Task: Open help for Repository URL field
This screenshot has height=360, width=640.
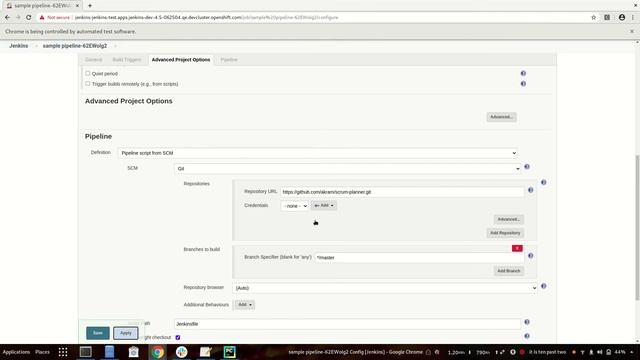Action: click(530, 190)
